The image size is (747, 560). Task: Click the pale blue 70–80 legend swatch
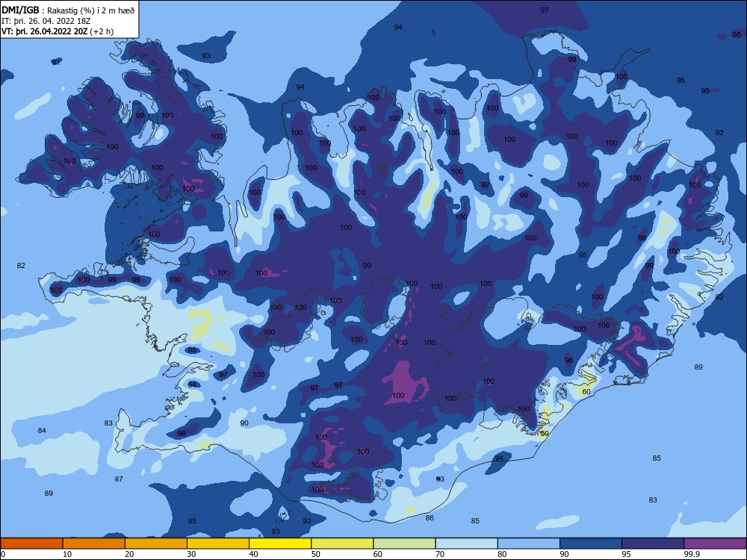(x=466, y=544)
